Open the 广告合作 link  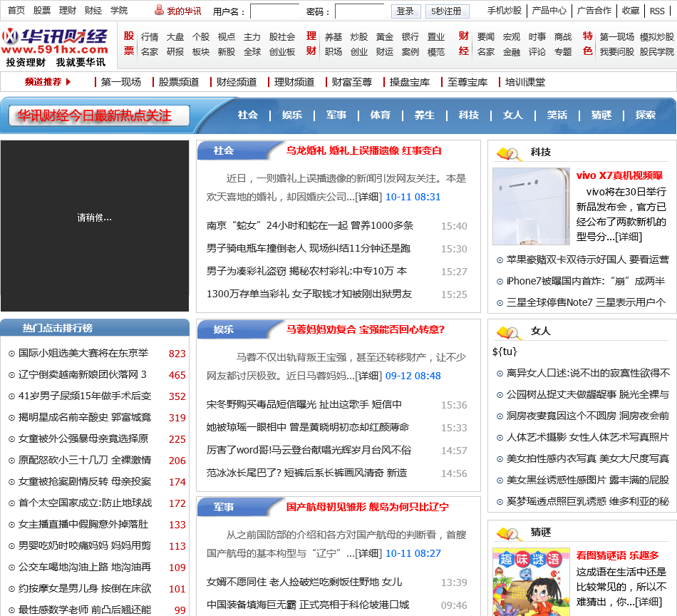[594, 11]
